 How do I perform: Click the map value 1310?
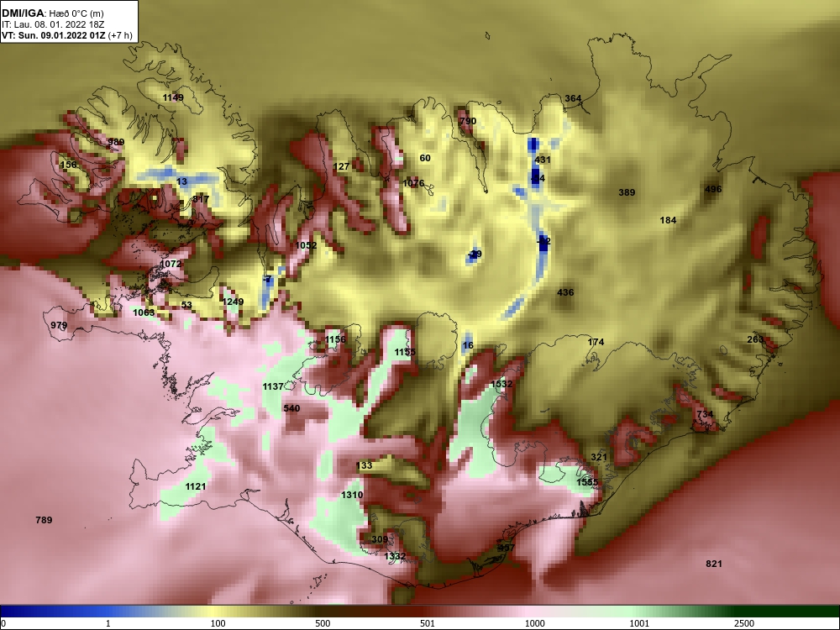click(x=352, y=495)
